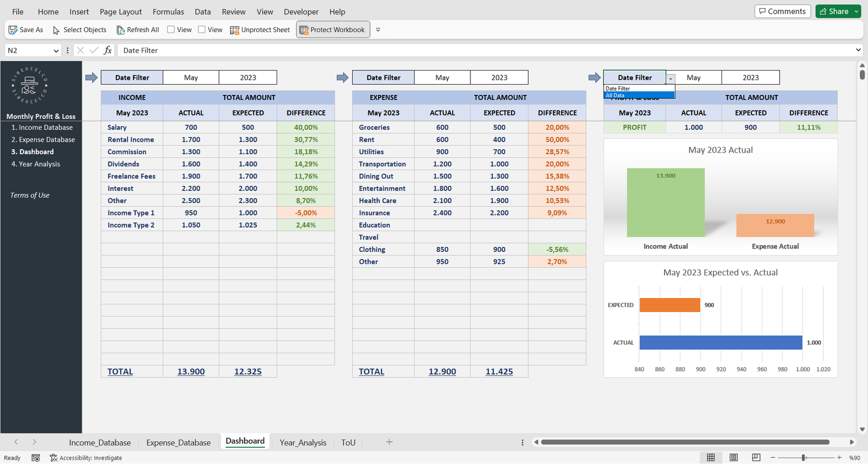Click the Refresh All icon
868x464 pixels.
120,30
